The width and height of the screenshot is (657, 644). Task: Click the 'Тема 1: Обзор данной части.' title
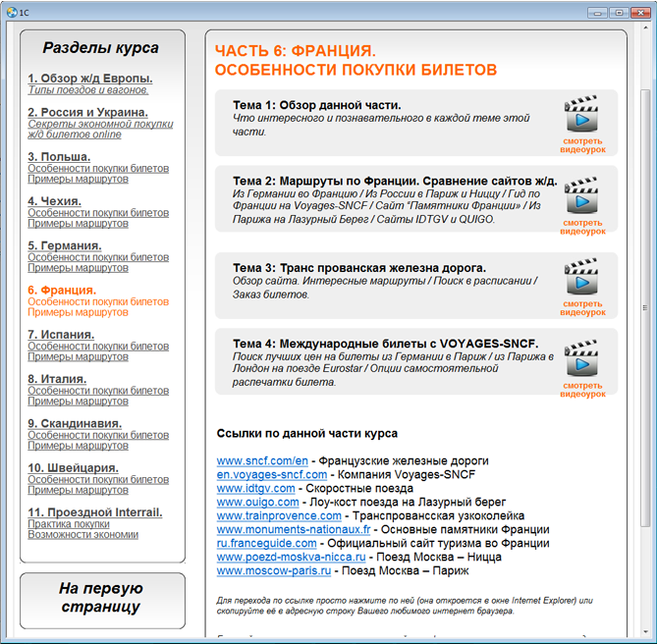point(317,105)
